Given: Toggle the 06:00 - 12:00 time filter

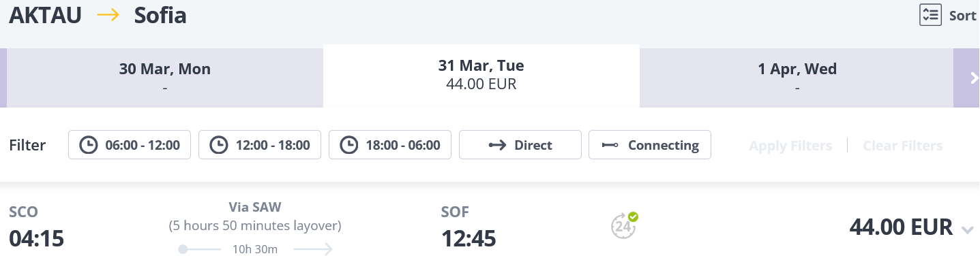Looking at the screenshot, I should click(129, 145).
